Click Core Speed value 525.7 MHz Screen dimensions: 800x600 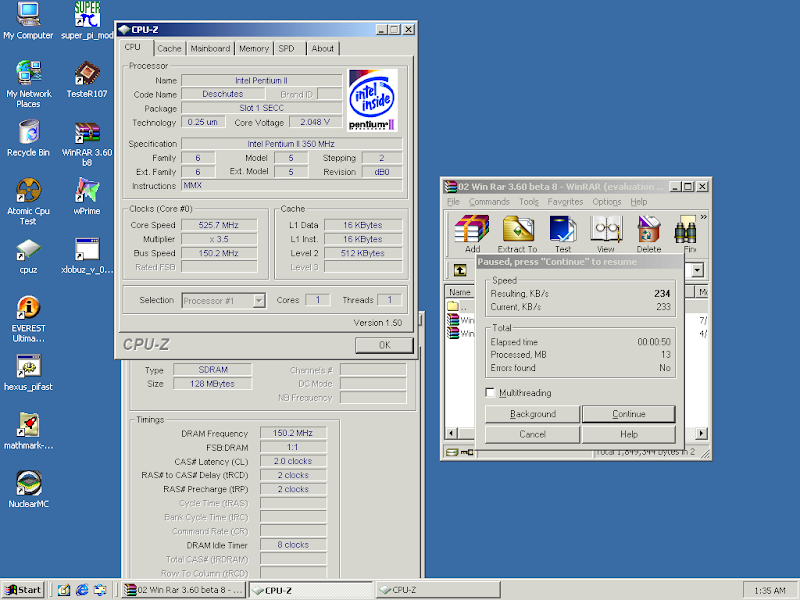point(219,225)
